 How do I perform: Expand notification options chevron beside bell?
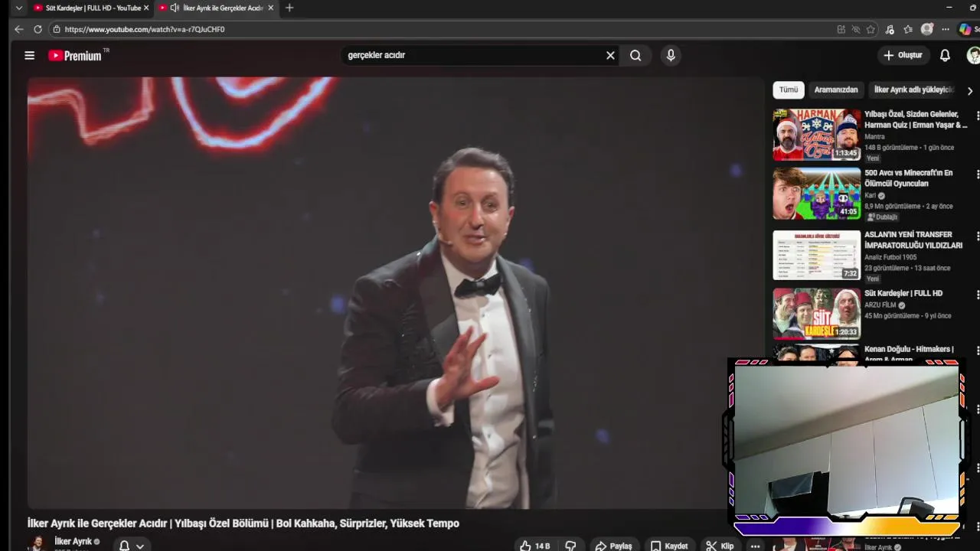point(140,546)
